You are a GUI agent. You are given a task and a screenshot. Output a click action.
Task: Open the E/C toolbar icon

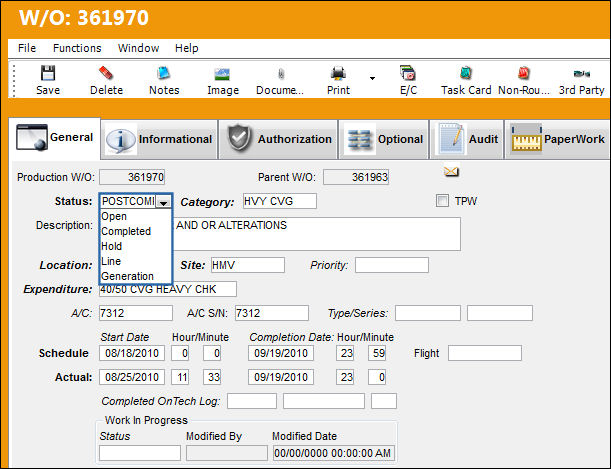408,73
